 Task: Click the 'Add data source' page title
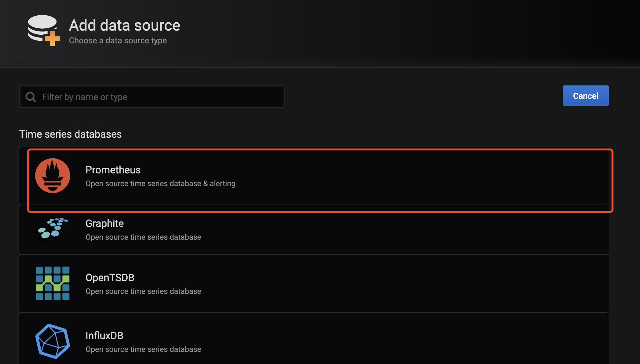(124, 25)
